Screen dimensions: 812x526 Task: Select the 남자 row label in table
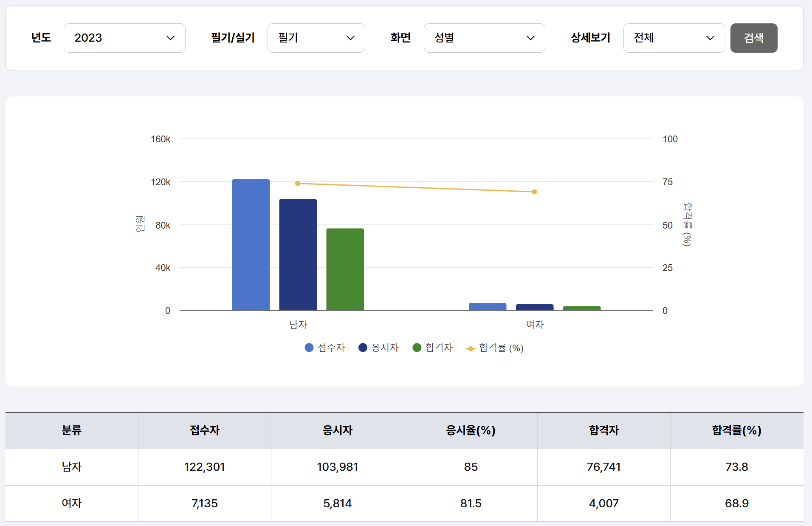tap(72, 467)
